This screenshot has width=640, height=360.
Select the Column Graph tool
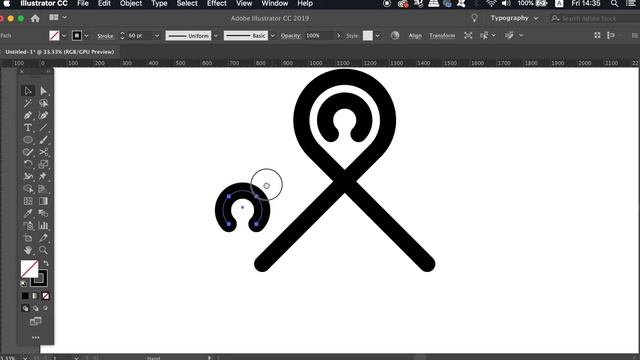pyautogui.click(x=43, y=226)
